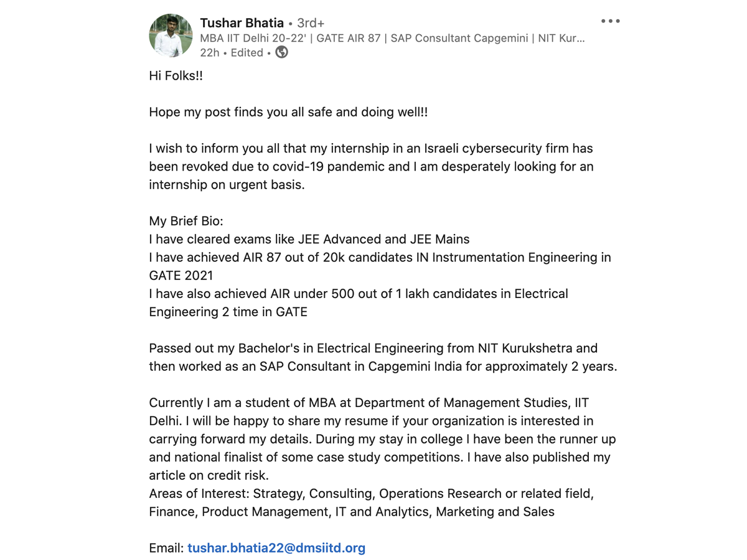The image size is (747, 560).
Task: Click the 'Email:' label text
Action: tap(167, 548)
